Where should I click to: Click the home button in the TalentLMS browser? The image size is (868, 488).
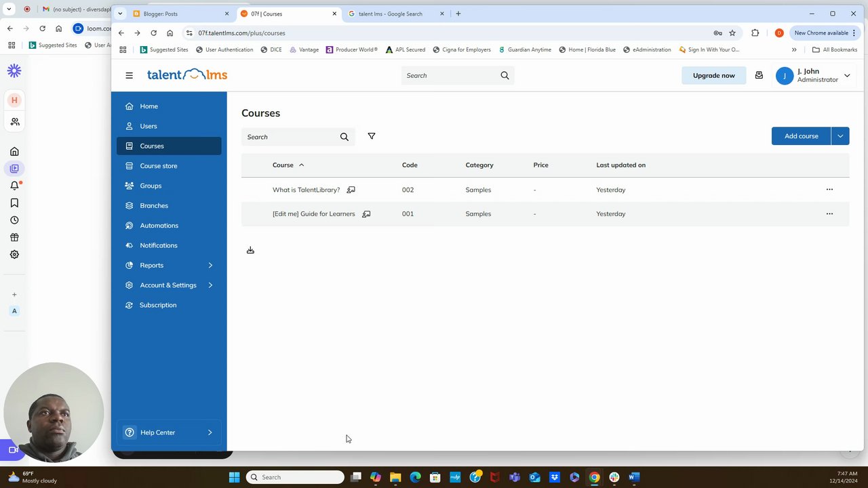(x=170, y=33)
